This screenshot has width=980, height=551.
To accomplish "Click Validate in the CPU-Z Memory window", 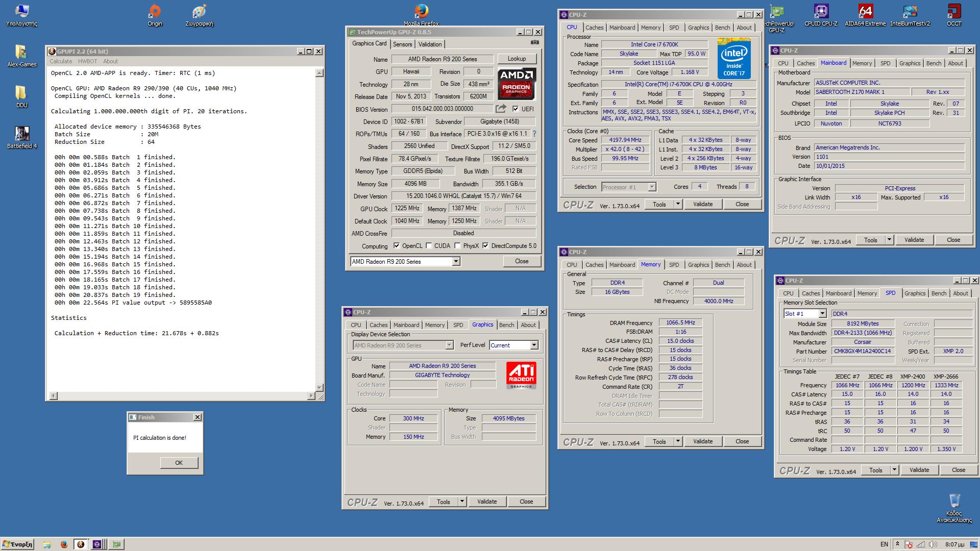I will (x=703, y=441).
